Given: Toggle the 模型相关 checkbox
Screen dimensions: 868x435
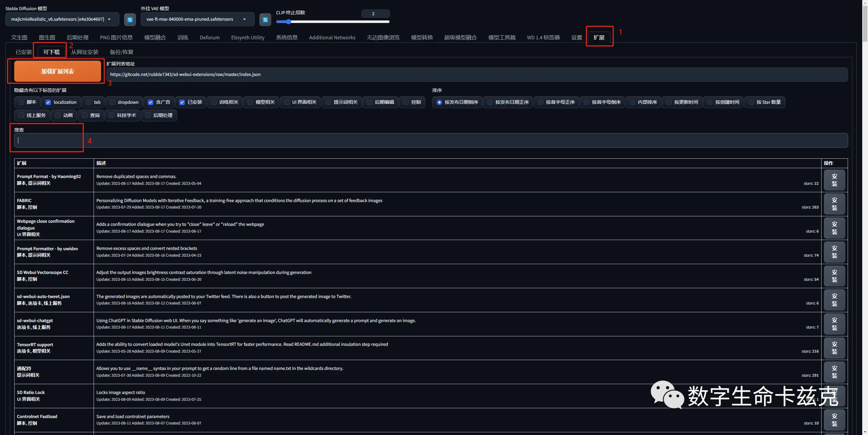Looking at the screenshot, I should pos(250,102).
